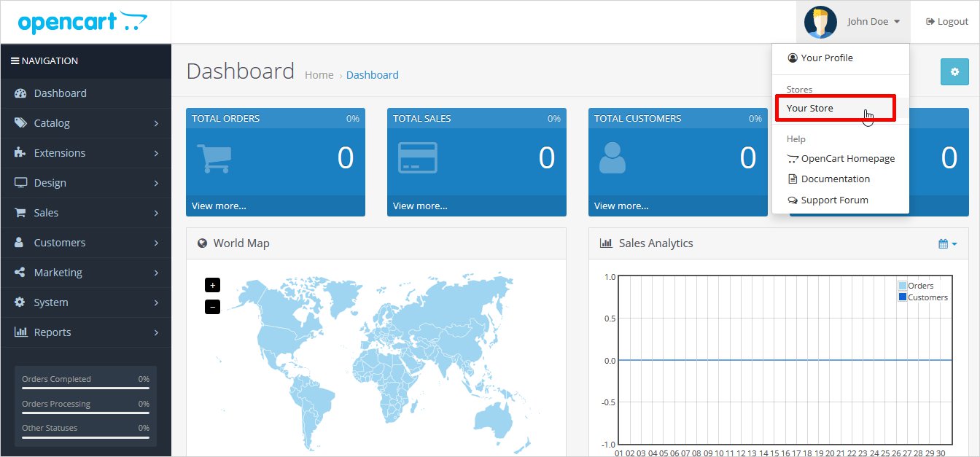
Task: Click View more under Total Orders
Action: point(219,206)
